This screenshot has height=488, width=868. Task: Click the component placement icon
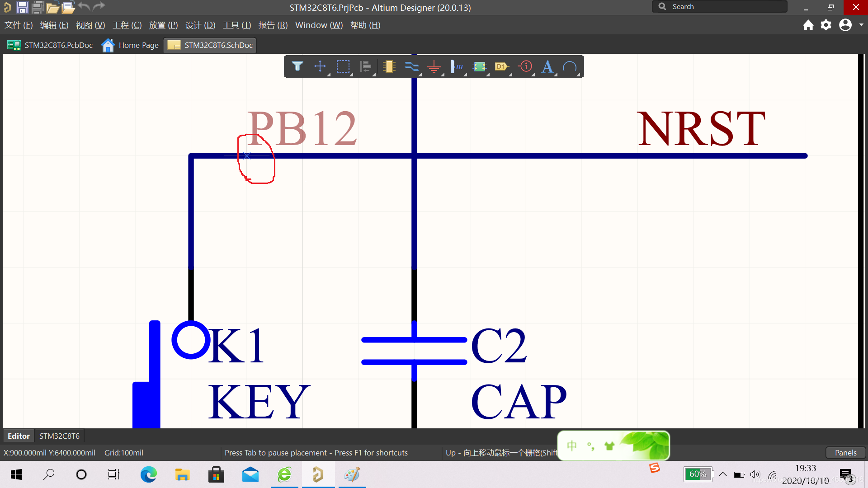tap(389, 66)
